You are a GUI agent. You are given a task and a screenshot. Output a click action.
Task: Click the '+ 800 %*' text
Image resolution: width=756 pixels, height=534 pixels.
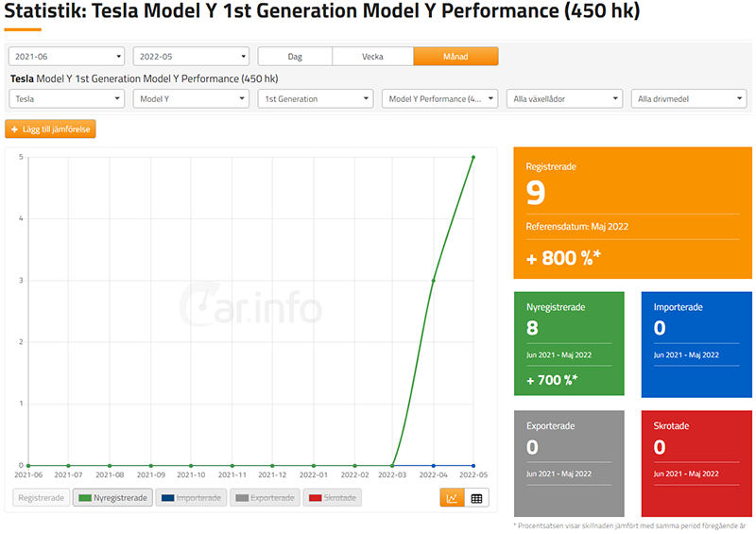pyautogui.click(x=563, y=258)
